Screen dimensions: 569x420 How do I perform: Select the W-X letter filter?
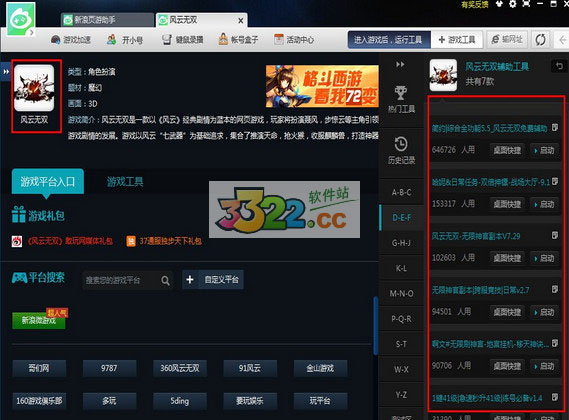[x=401, y=369]
